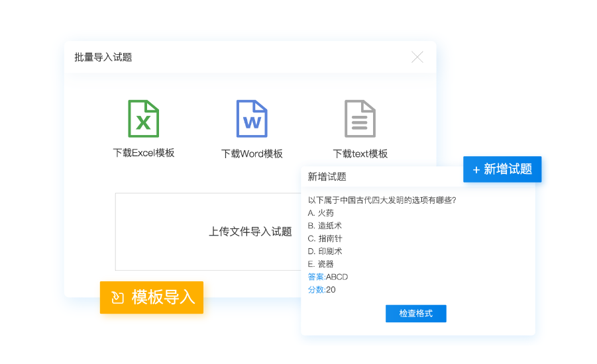Pick option D 印刷术
Screen dimensions: 597x364
pyautogui.click(x=325, y=251)
